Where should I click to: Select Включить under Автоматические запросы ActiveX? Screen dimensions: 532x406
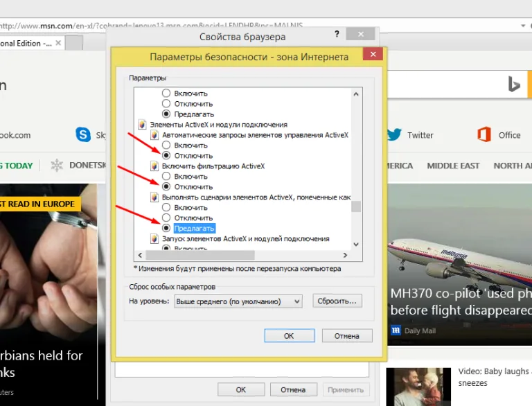click(166, 145)
